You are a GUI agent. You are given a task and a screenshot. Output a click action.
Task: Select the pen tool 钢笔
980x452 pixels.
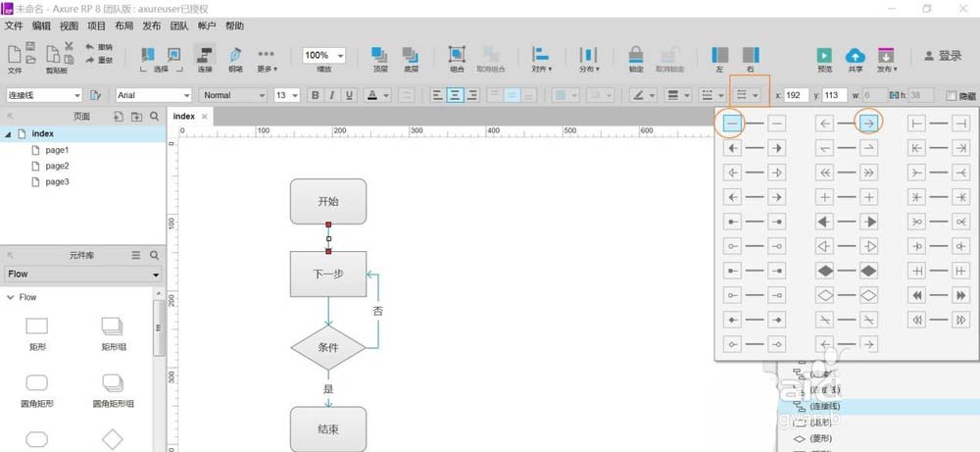point(235,59)
